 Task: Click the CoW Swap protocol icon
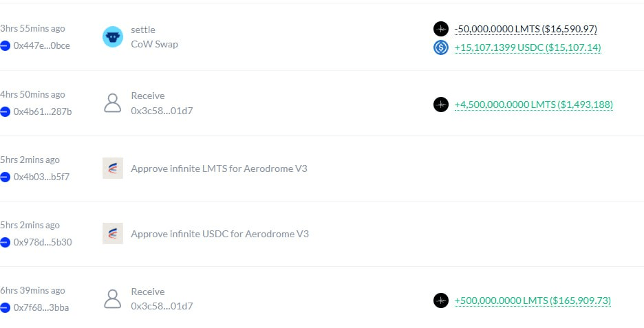click(x=112, y=37)
